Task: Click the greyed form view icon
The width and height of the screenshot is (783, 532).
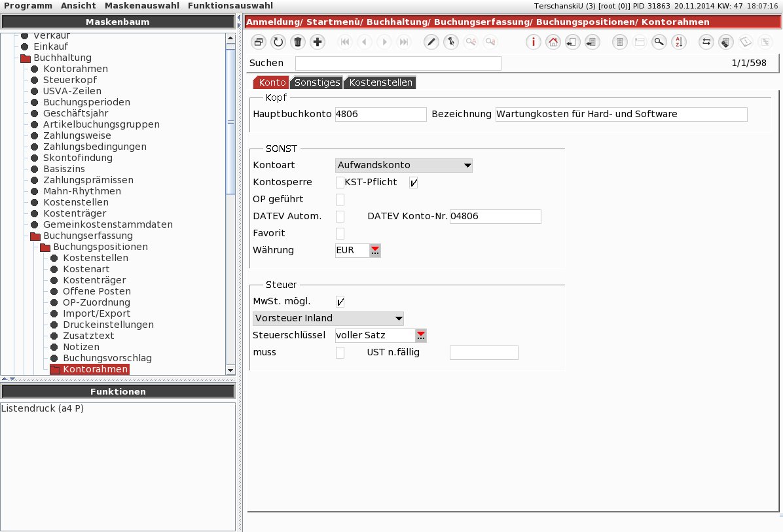Action: [x=639, y=42]
